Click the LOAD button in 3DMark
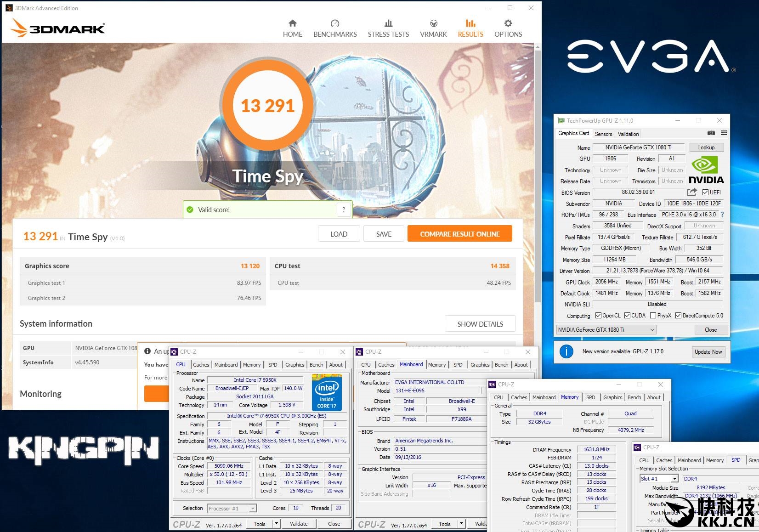759x532 pixels. pyautogui.click(x=339, y=234)
